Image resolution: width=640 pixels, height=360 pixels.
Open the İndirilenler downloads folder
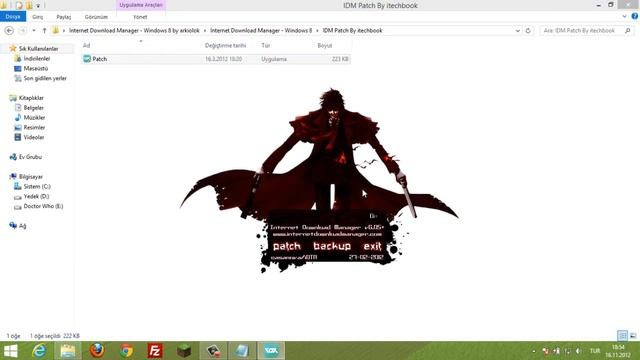tap(37, 58)
